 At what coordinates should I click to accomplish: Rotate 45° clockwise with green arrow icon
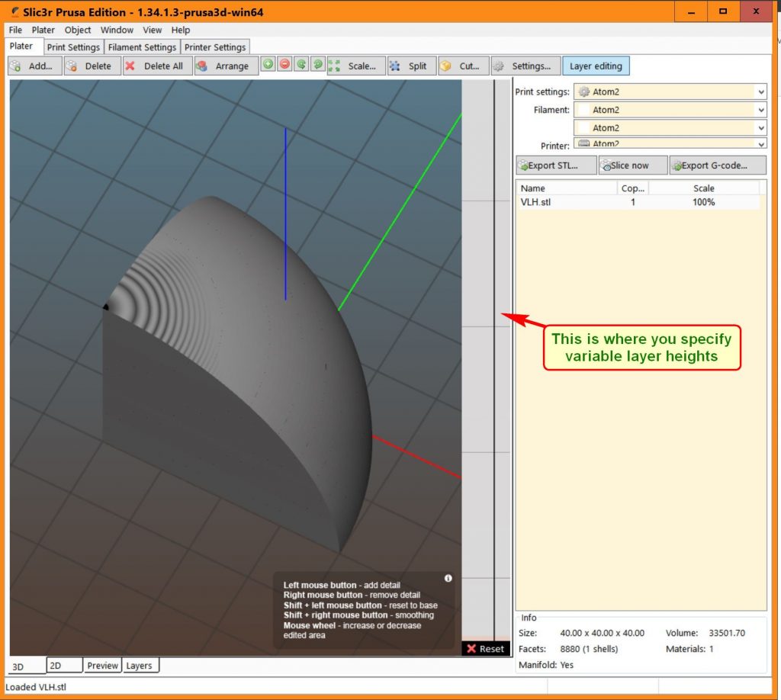pos(317,65)
